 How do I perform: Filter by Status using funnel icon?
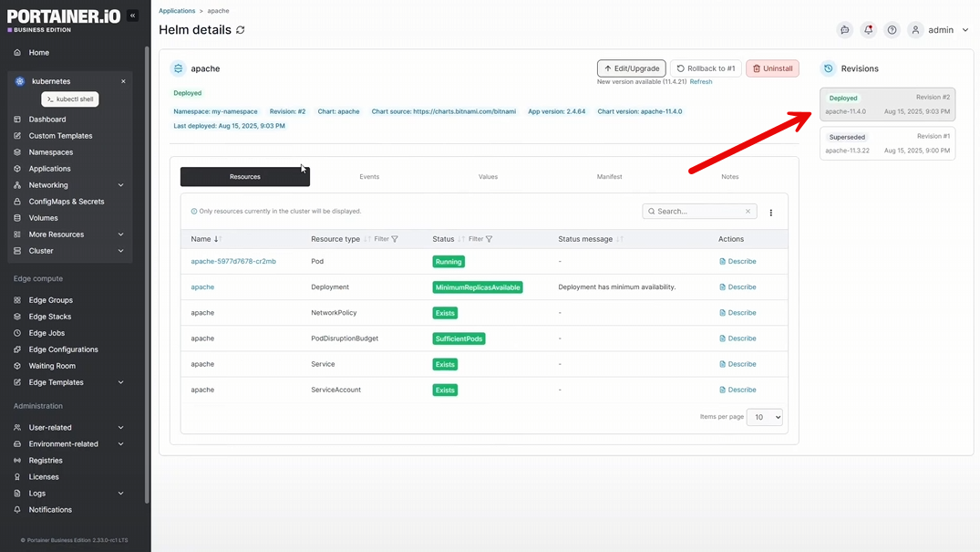click(x=489, y=239)
